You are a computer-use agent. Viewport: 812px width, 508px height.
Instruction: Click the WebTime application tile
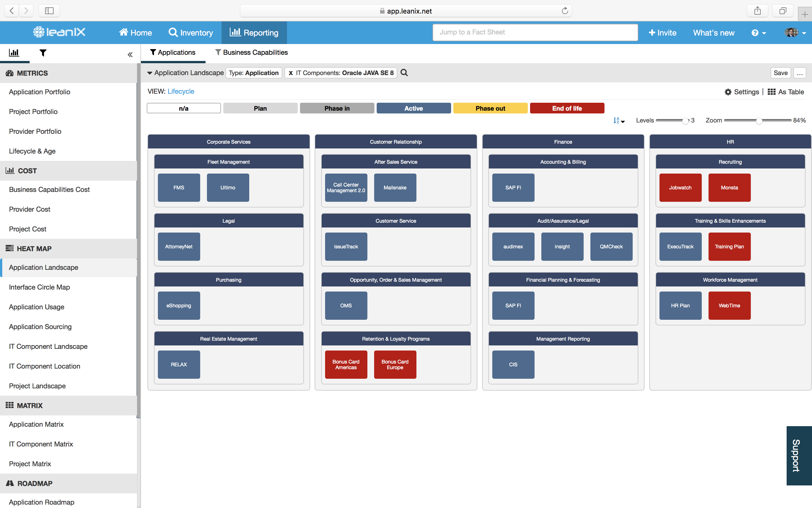[x=729, y=305]
